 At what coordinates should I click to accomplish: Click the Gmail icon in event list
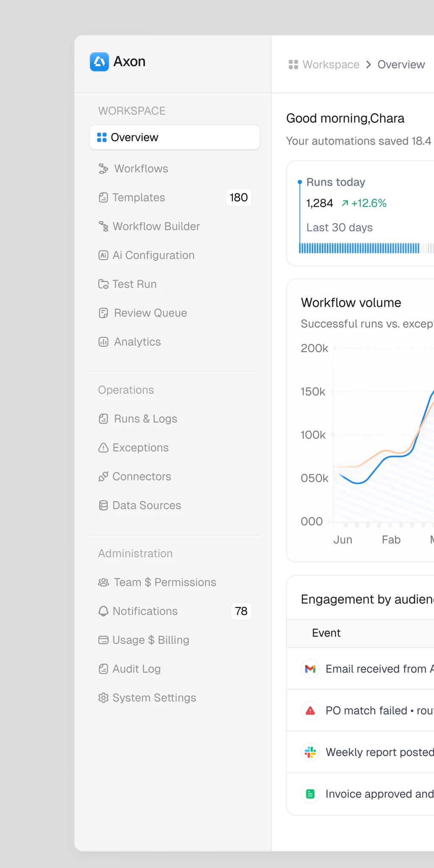click(310, 669)
